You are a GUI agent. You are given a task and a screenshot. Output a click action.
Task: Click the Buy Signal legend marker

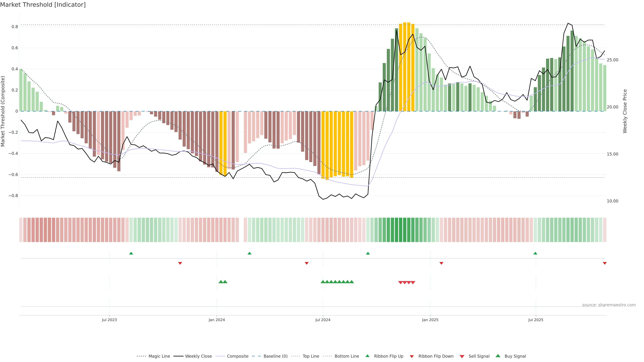pos(498,356)
